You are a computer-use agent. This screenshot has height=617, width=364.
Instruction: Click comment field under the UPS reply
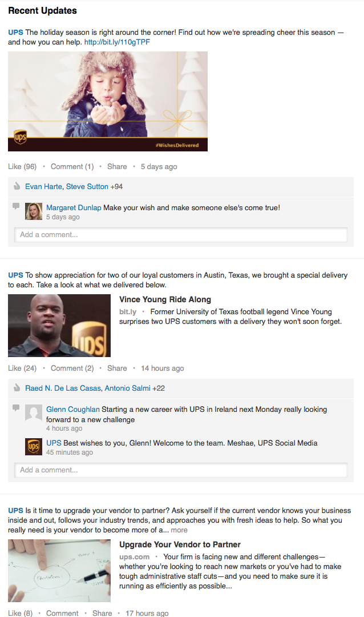[x=180, y=470]
